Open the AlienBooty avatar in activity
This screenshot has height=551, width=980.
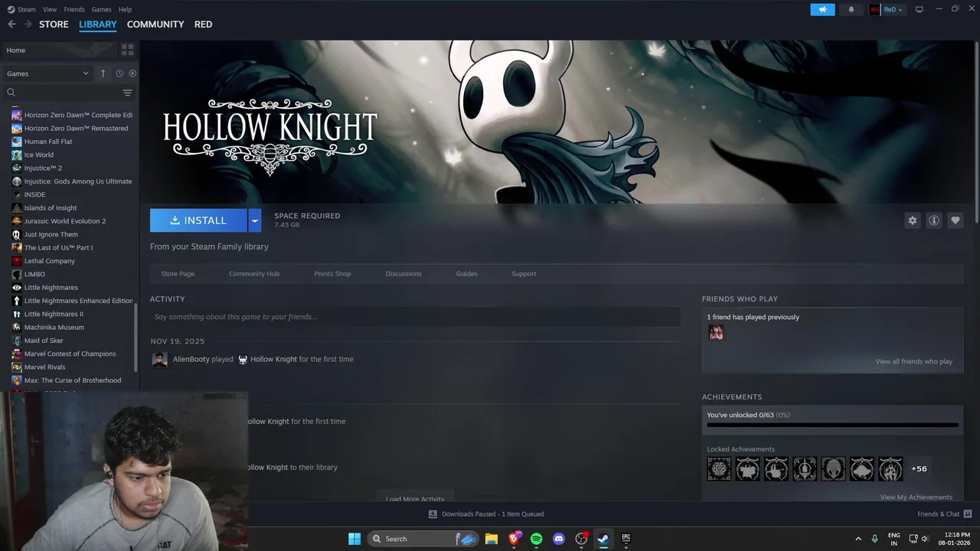159,360
